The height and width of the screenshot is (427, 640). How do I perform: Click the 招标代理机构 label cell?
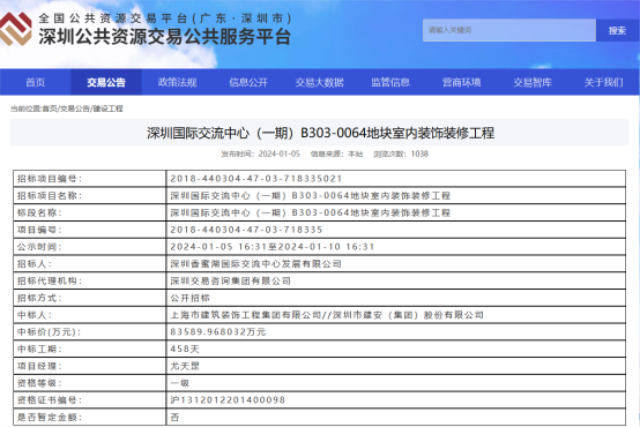[x=90, y=281]
